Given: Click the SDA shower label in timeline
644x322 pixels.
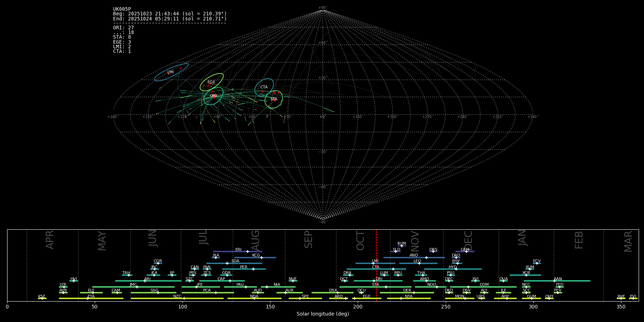Looking at the screenshot, I should [x=235, y=261].
